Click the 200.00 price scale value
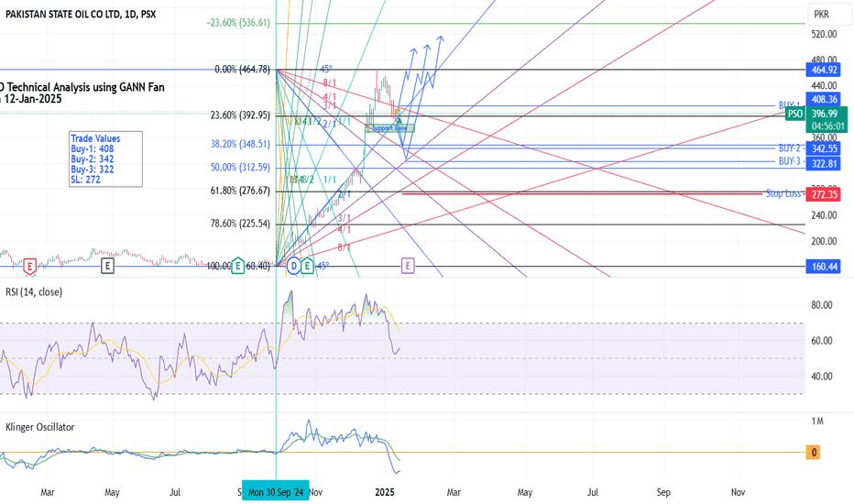This screenshot has width=854, height=504. (x=824, y=241)
